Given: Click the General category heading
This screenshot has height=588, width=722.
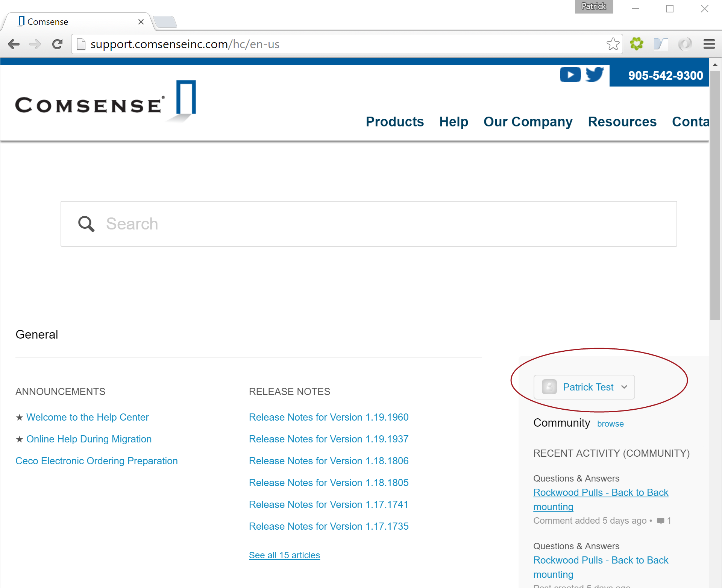Looking at the screenshot, I should point(37,334).
